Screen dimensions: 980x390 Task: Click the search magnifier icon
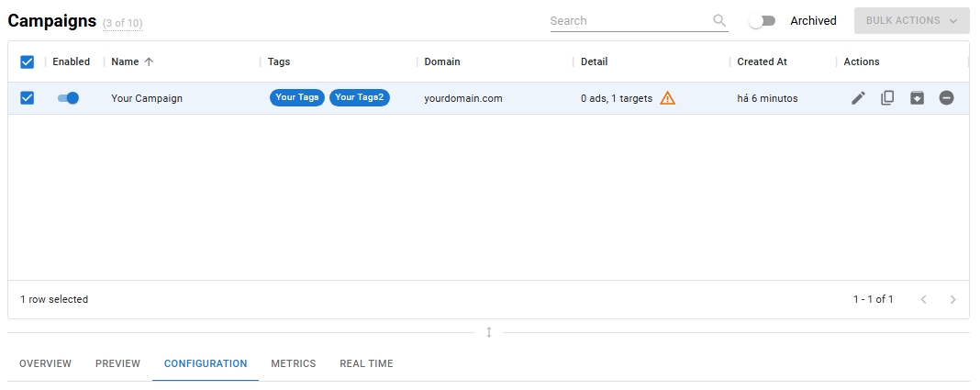pyautogui.click(x=719, y=21)
